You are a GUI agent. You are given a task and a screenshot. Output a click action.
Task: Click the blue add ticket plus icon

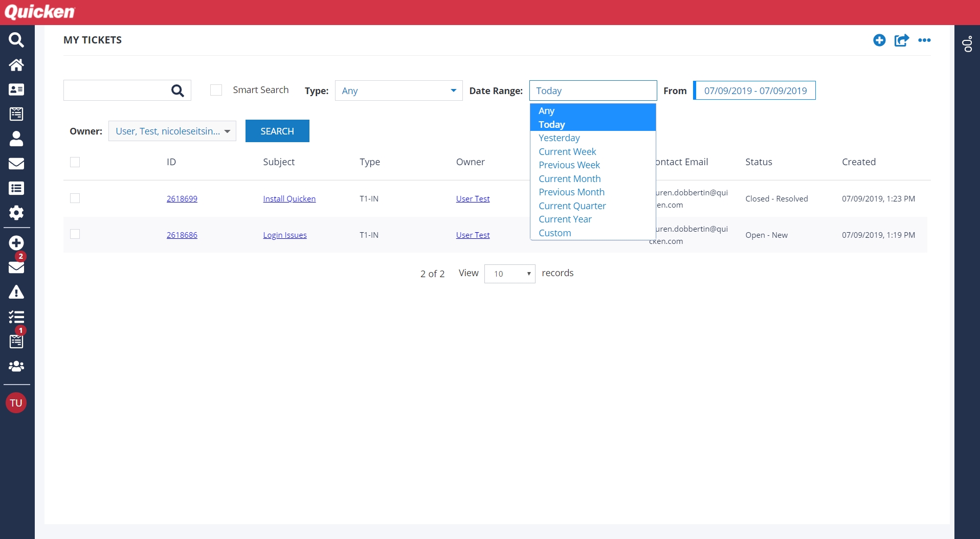(x=879, y=40)
